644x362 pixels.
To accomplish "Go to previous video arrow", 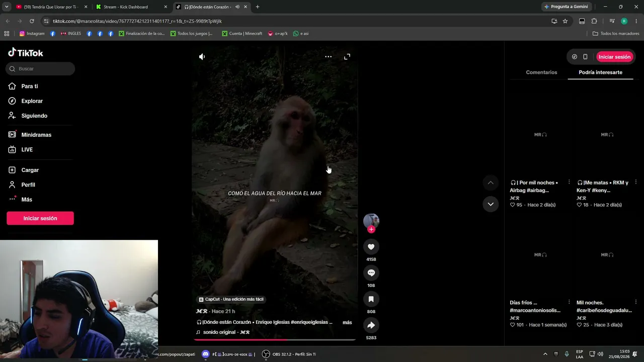I will pyautogui.click(x=491, y=183).
